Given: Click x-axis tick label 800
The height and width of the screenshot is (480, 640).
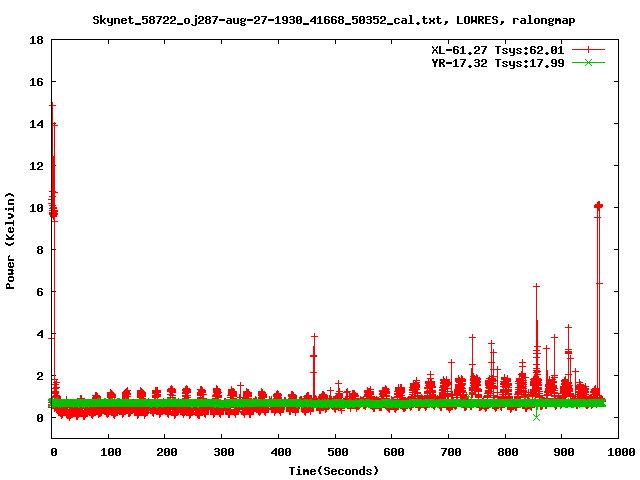Looking at the screenshot, I should pyautogui.click(x=508, y=452).
